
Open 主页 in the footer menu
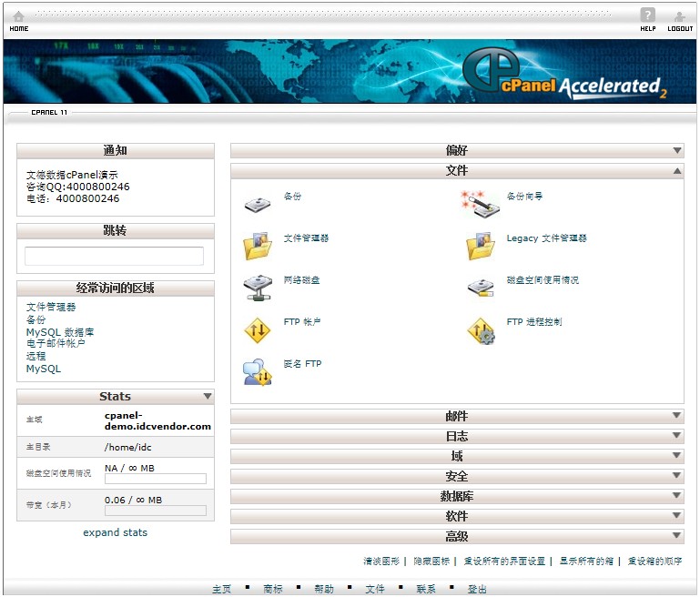pyautogui.click(x=222, y=589)
